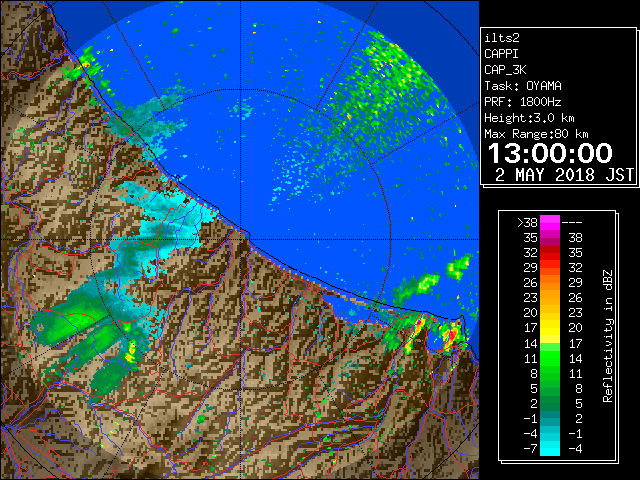
Task: Click the dark green 2 legend color
Action: (550, 403)
